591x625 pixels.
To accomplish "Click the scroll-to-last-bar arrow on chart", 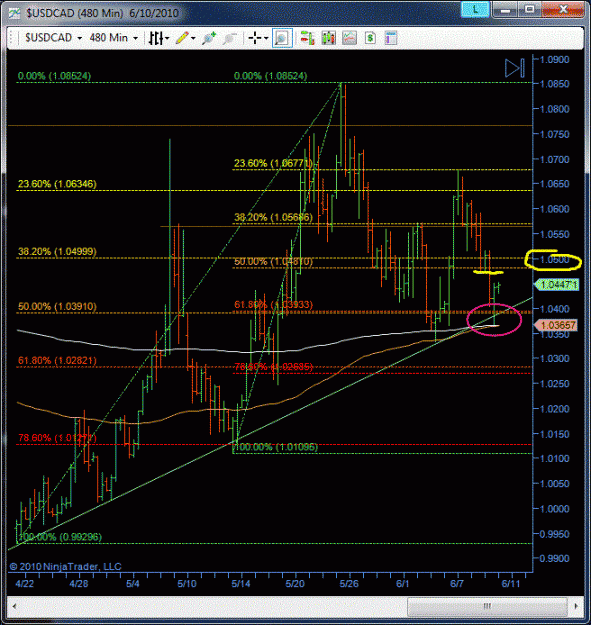I will [x=514, y=68].
